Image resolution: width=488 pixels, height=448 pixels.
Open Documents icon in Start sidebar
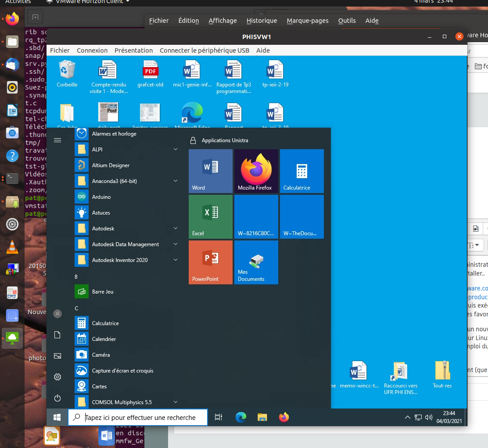point(57,335)
